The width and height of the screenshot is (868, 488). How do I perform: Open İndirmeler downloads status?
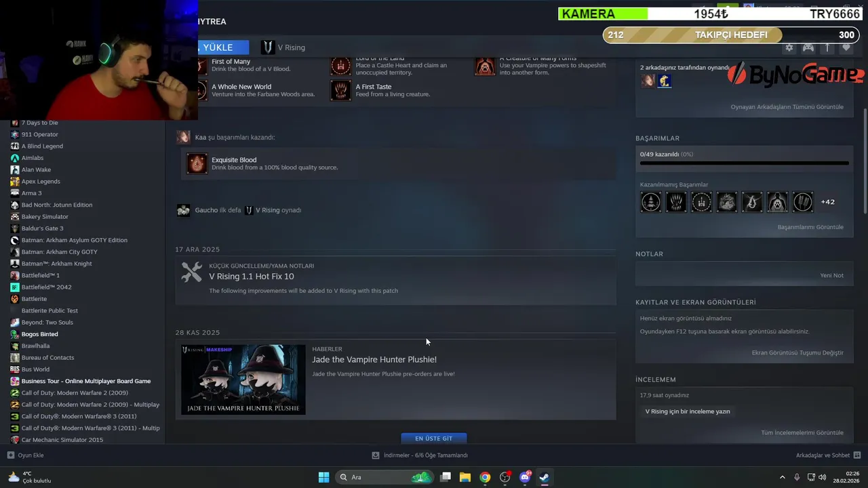click(420, 455)
